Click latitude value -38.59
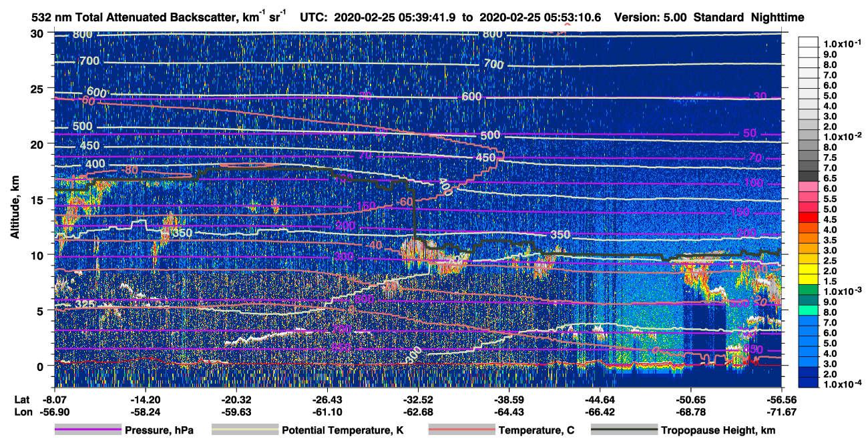The width and height of the screenshot is (868, 445). pyautogui.click(x=509, y=400)
